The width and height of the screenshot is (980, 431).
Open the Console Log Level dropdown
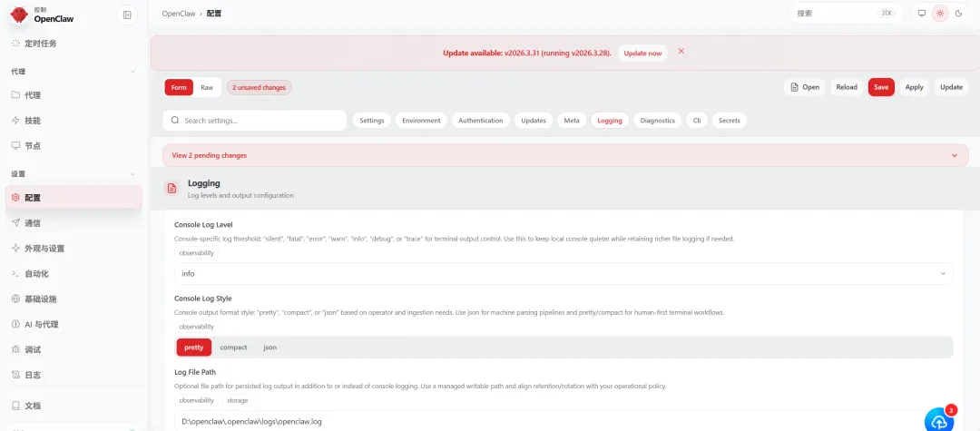tap(563, 274)
